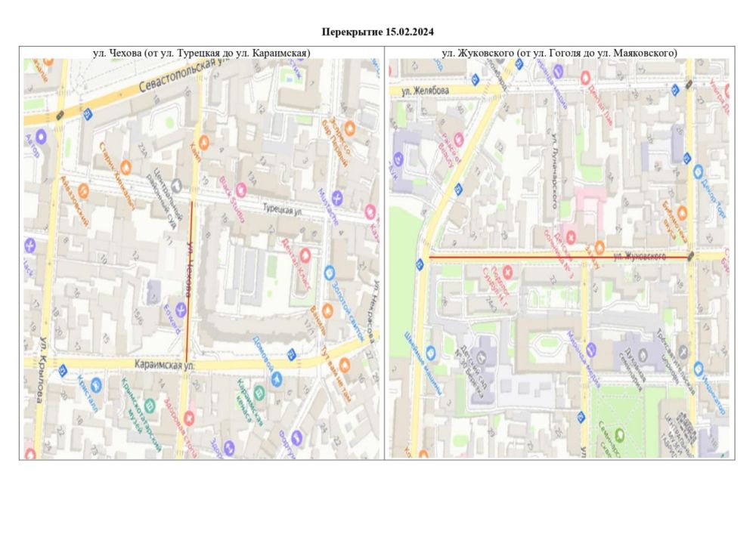Open the red Dental Класс clinic marker

point(305,254)
